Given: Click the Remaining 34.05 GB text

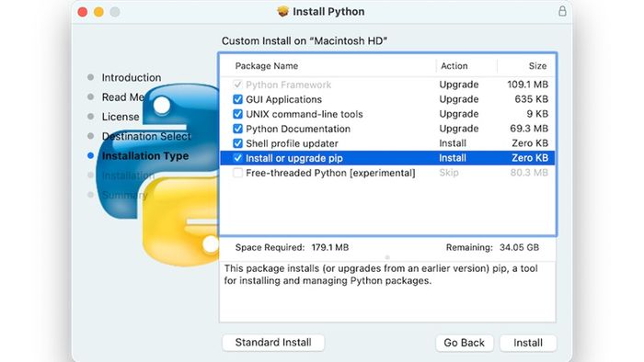Looking at the screenshot, I should 492,248.
